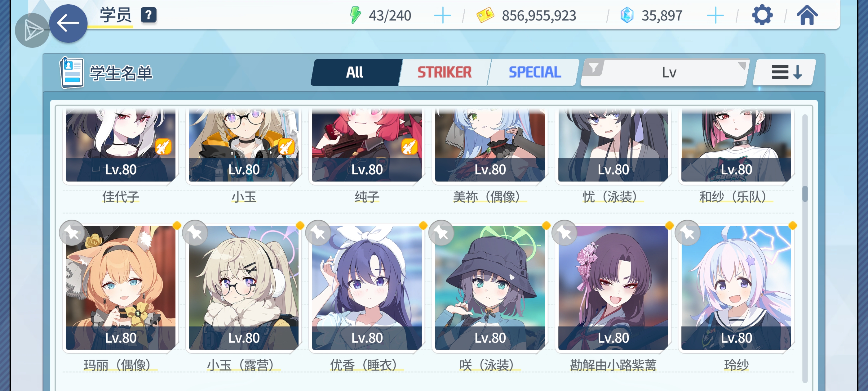Click the gray send arrow icon
The image size is (868, 391).
click(32, 30)
